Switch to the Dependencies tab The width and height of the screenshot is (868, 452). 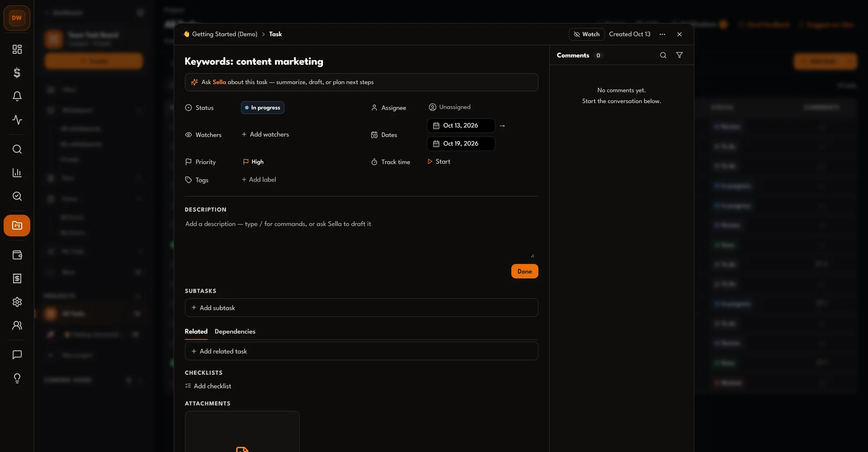click(235, 331)
